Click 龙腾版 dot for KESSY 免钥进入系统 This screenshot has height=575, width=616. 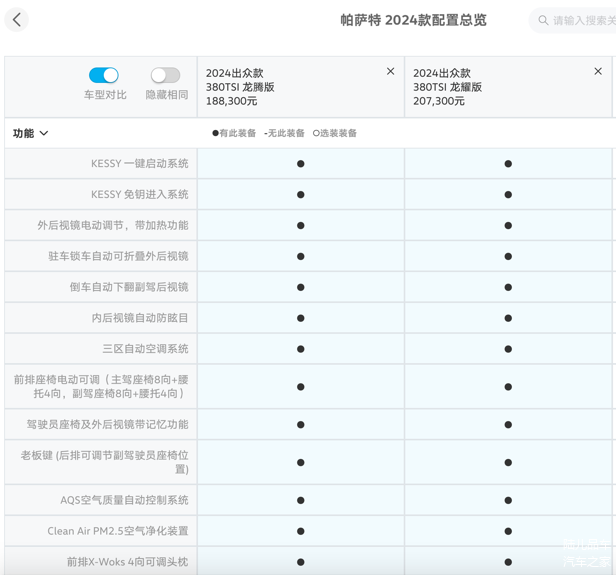tap(300, 195)
